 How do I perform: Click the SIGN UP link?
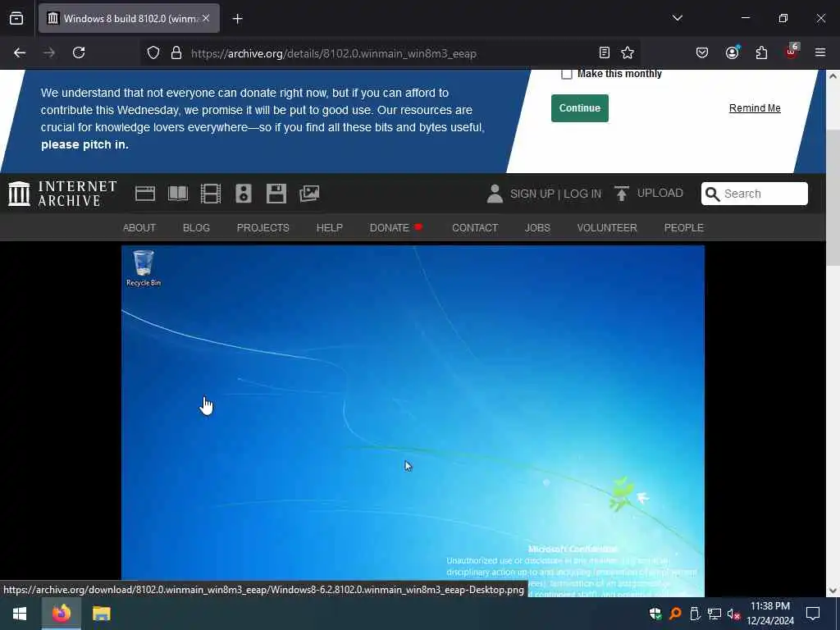[x=532, y=194]
